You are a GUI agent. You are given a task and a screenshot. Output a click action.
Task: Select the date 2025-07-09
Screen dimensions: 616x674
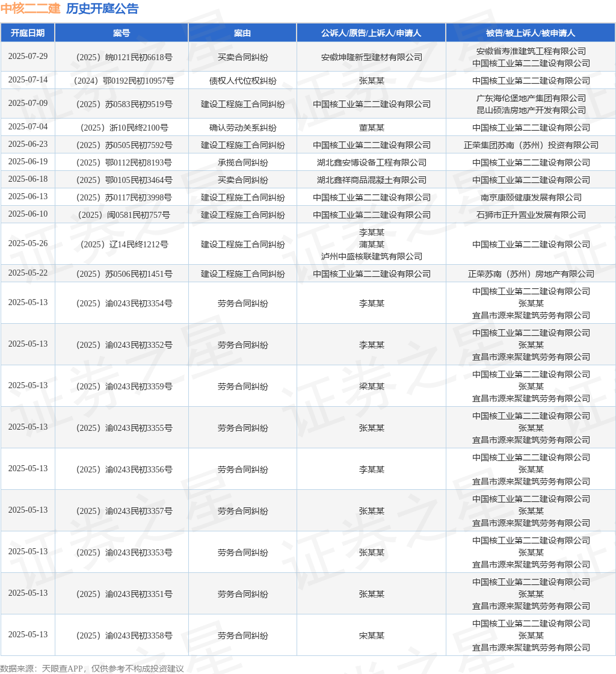tap(28, 103)
